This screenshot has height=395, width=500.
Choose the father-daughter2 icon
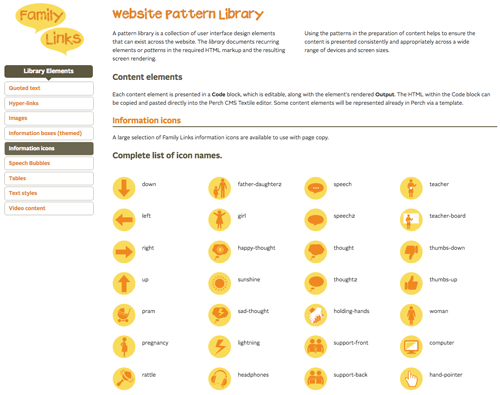220,188
